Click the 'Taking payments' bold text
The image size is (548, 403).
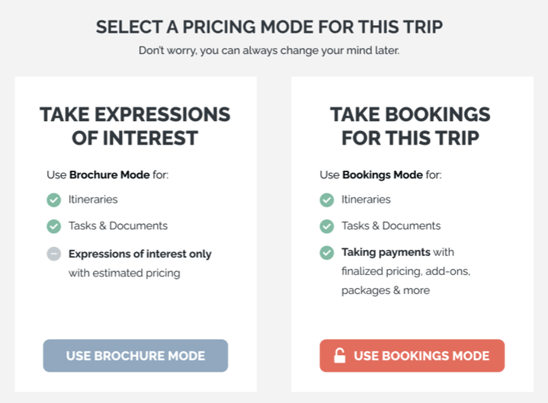[386, 252]
